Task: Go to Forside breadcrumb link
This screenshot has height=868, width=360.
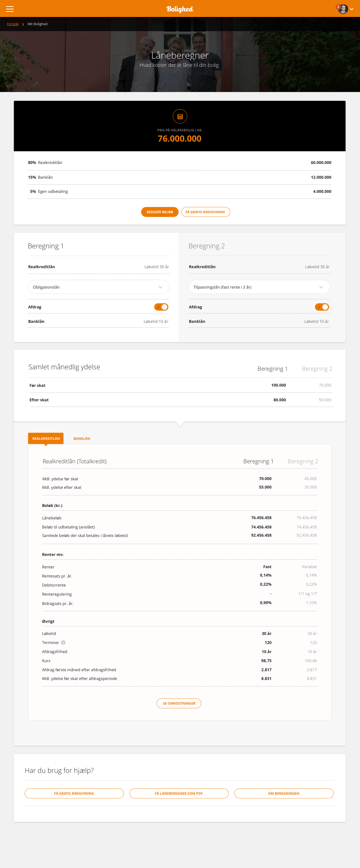Action: (x=13, y=24)
